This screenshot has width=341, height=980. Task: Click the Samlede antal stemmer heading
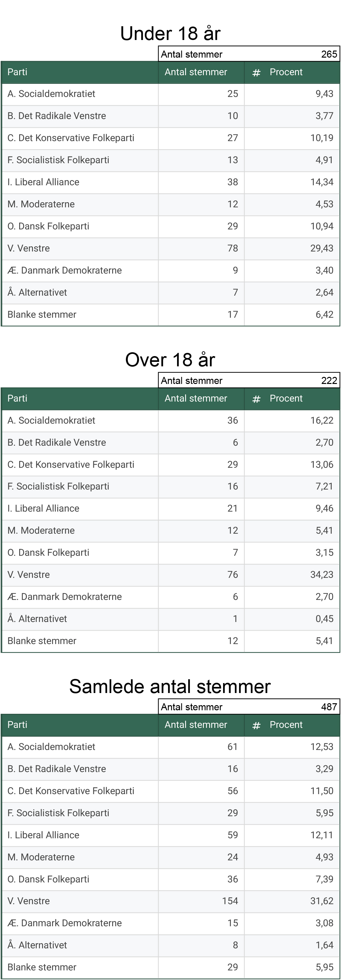(x=170, y=687)
